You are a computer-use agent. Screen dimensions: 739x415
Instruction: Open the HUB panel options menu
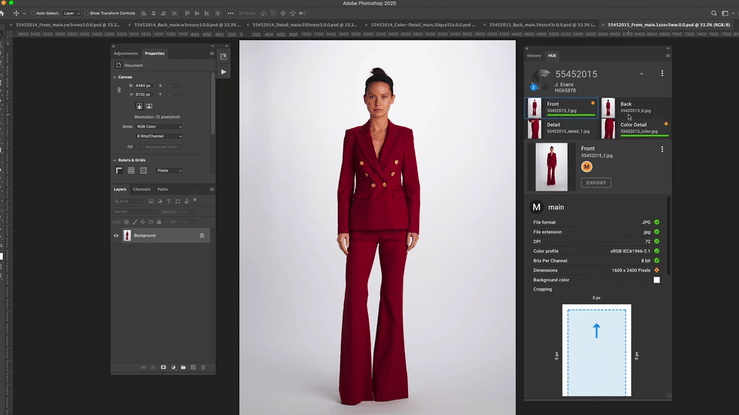click(667, 56)
